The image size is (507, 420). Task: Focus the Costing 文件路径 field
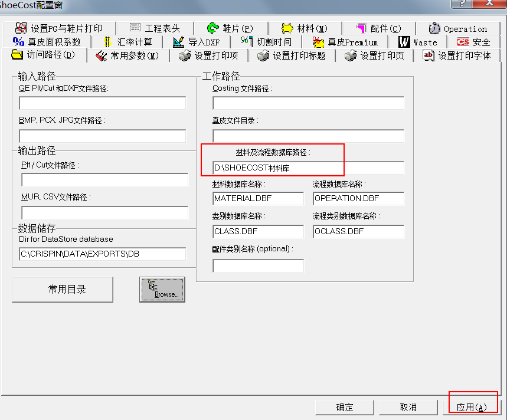(309, 103)
